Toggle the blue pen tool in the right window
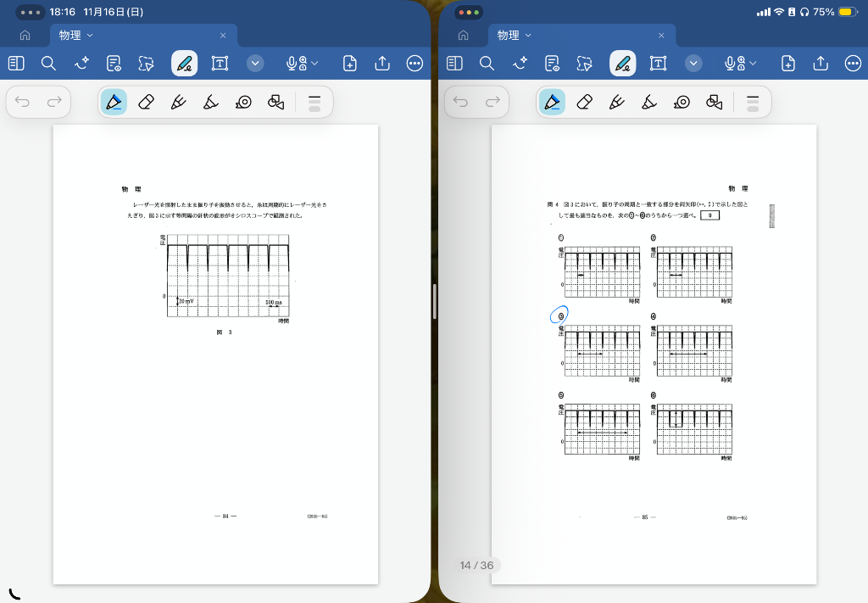Viewport: 868px width, 603px height. pos(552,102)
